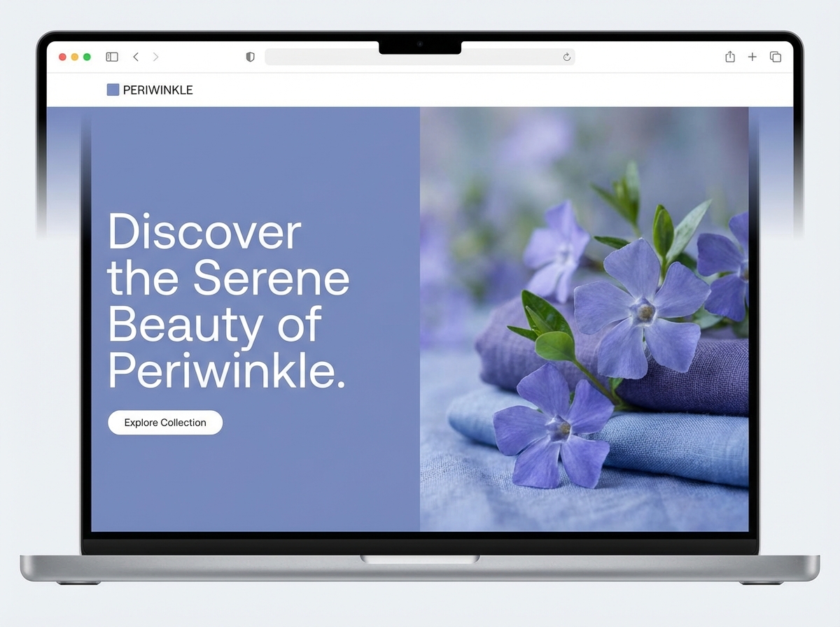The image size is (840, 627).
Task: Minimize the Safari window
Action: tap(74, 57)
